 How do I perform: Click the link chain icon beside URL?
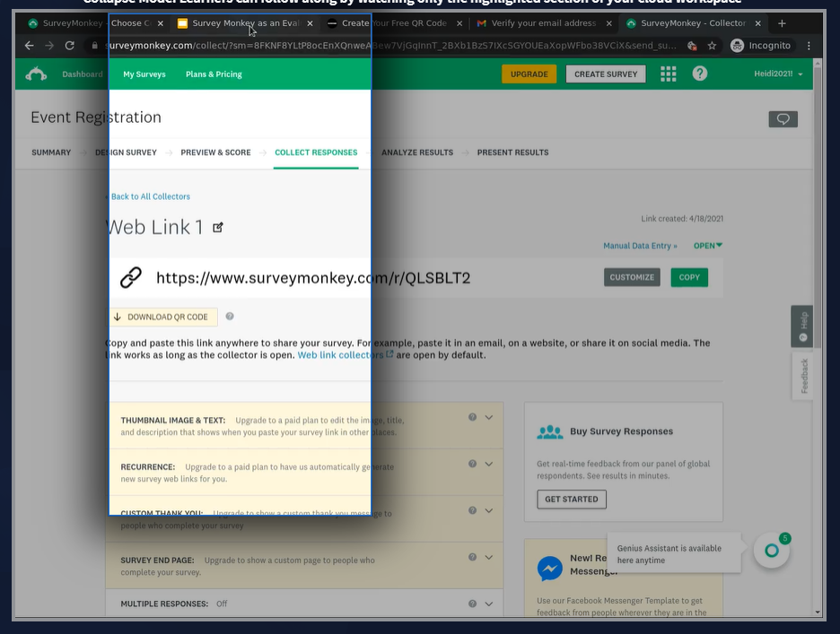(x=131, y=277)
